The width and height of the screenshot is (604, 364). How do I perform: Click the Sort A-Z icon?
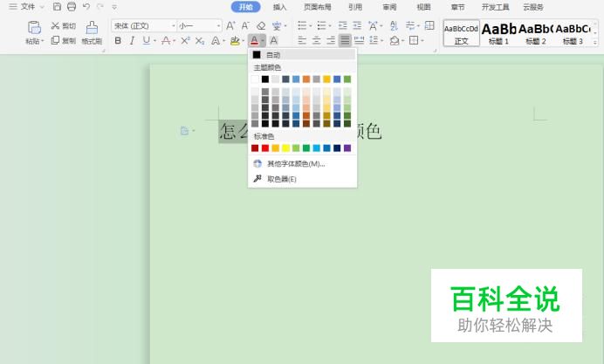point(394,26)
